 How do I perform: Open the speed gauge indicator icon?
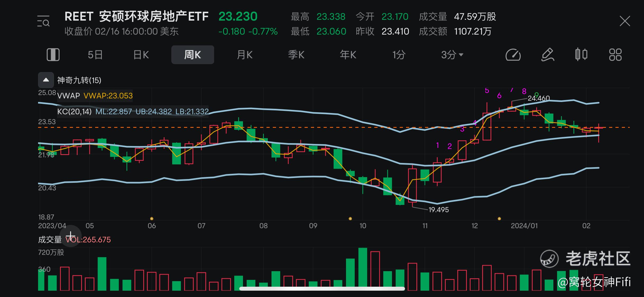pyautogui.click(x=513, y=55)
